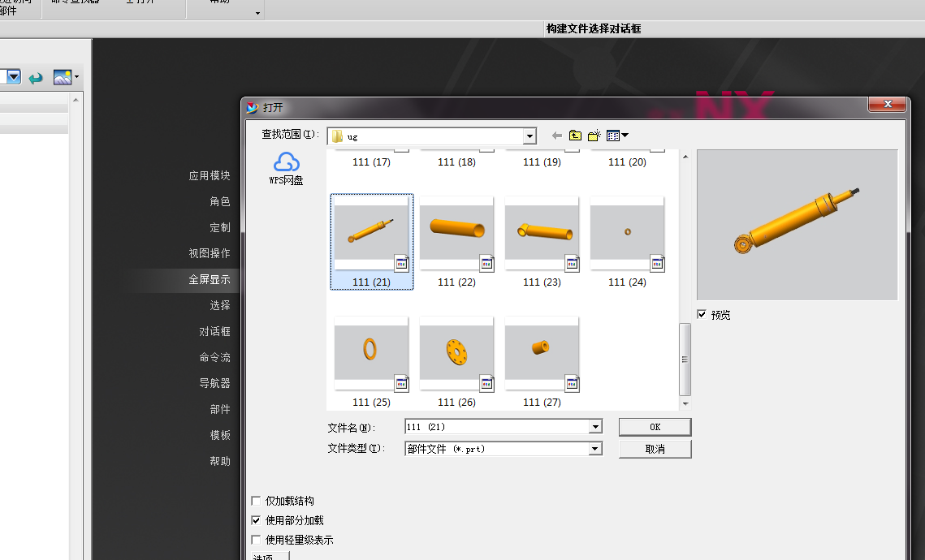
Task: Create a new folder icon
Action: click(x=594, y=136)
